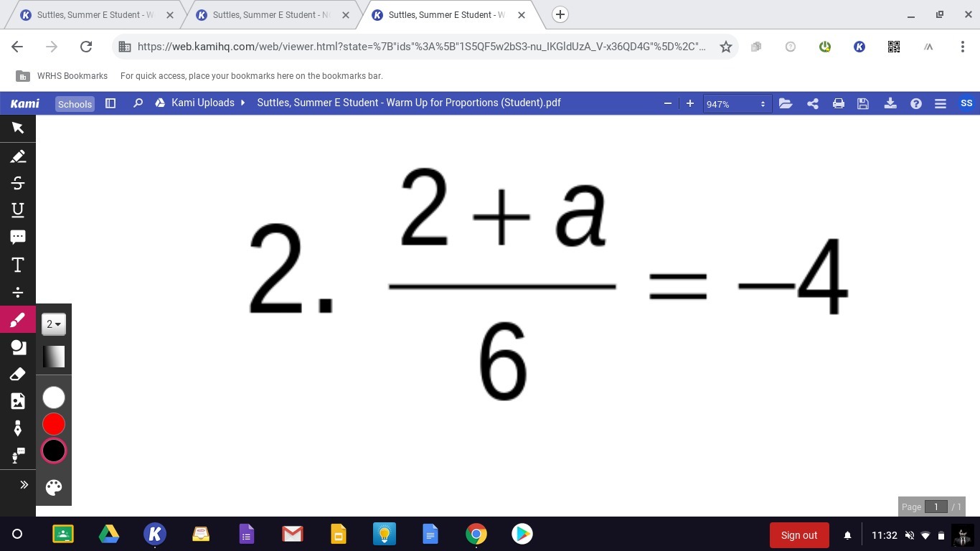
Task: Download the PDF file
Action: pyautogui.click(x=890, y=103)
